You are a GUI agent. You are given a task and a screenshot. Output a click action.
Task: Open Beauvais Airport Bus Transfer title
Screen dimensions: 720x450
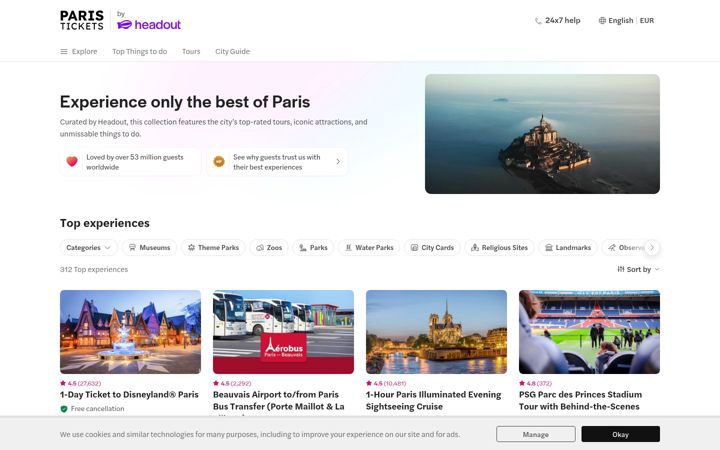click(279, 400)
